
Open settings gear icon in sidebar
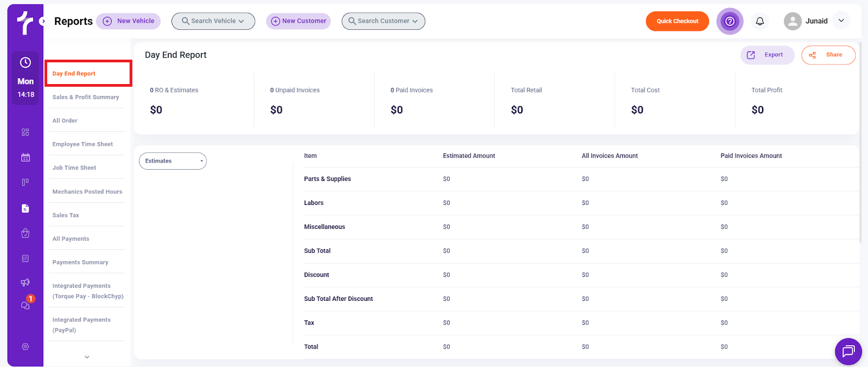pos(25,347)
